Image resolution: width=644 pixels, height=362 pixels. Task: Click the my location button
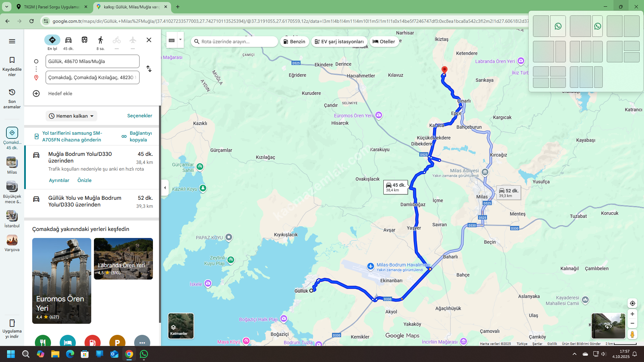click(x=632, y=303)
